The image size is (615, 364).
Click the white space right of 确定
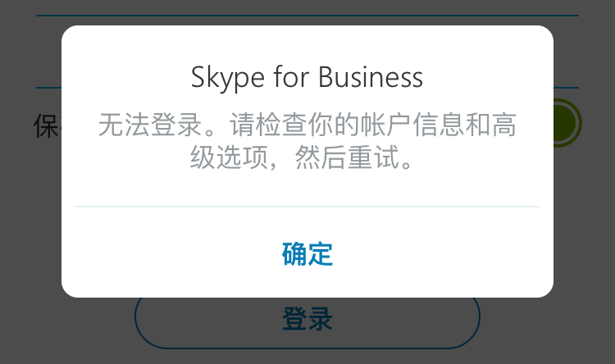(x=451, y=253)
